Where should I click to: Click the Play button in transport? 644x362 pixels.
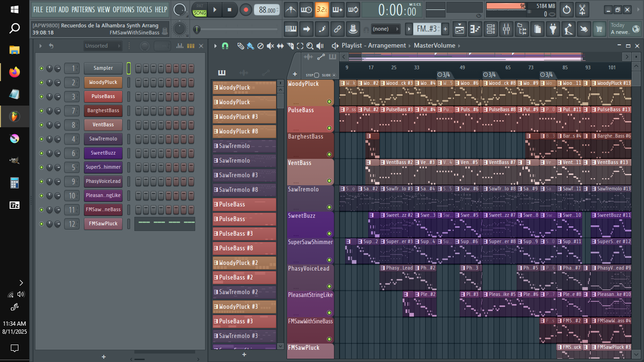point(215,9)
